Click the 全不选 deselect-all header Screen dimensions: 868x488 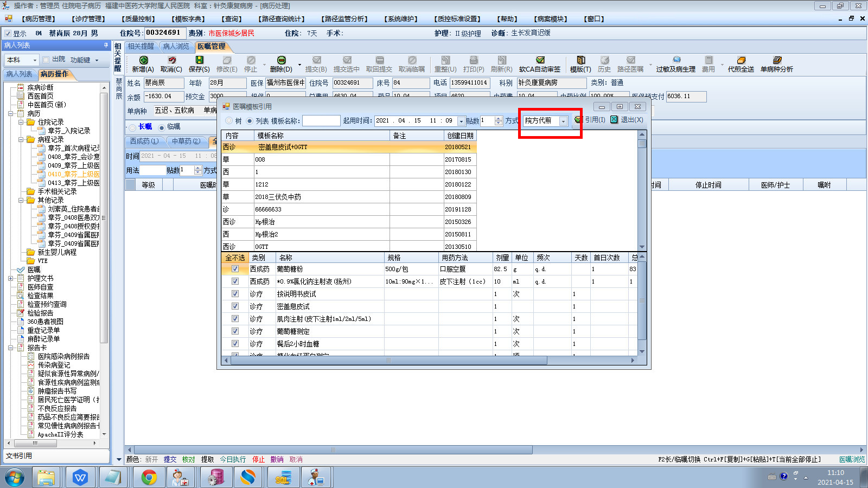[235, 258]
